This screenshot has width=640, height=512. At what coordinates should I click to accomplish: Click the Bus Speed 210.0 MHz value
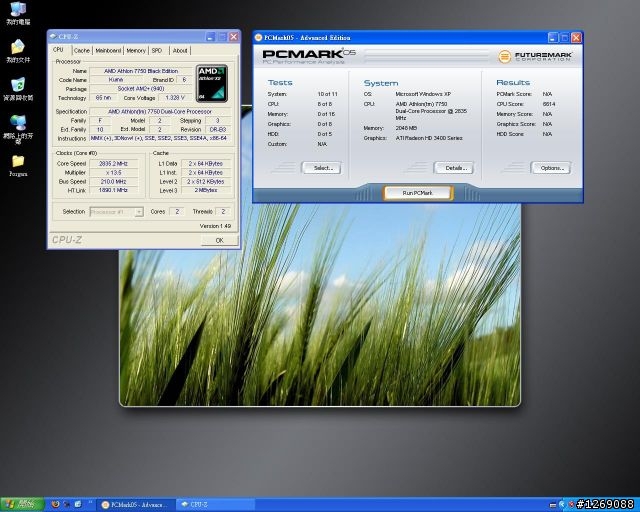[113, 181]
